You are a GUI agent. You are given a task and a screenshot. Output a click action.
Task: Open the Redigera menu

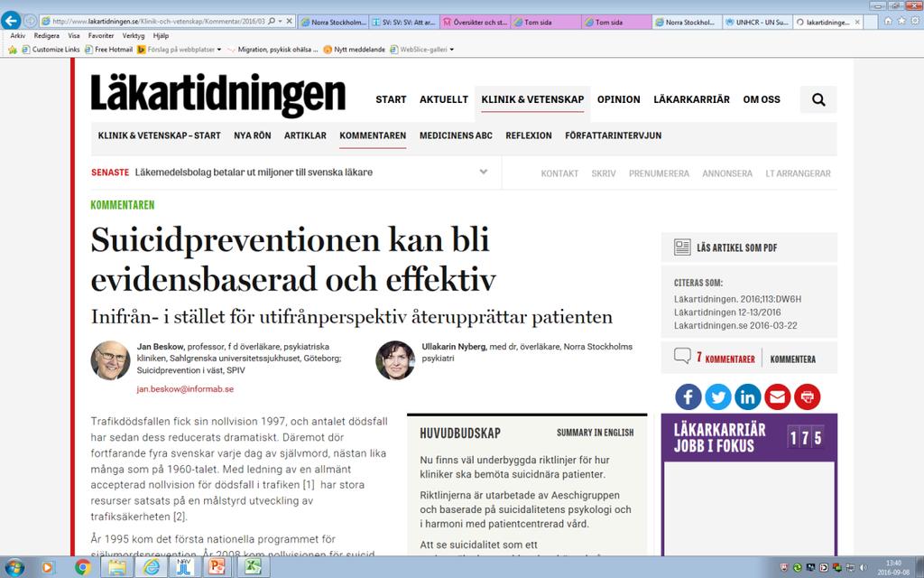click(47, 36)
